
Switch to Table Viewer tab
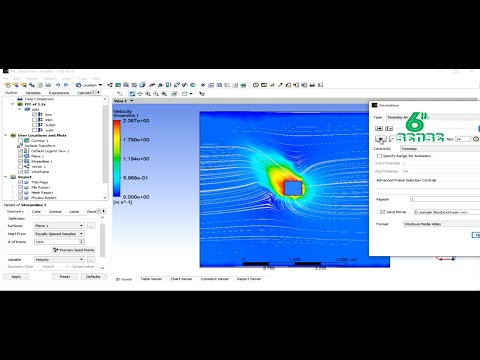[x=151, y=279]
